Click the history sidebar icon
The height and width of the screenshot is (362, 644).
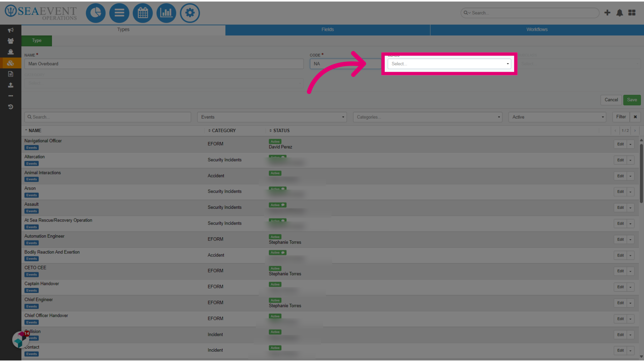click(11, 107)
